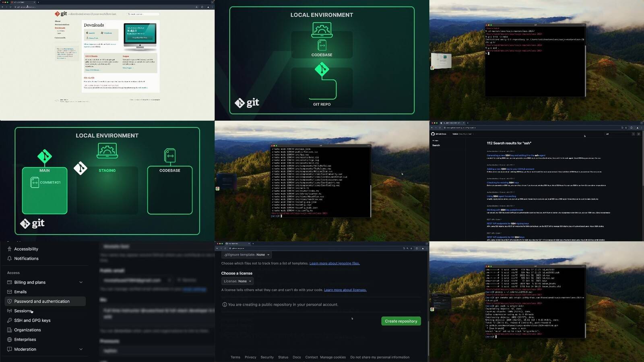
Task: Click the Moderation report icon
Action: click(9, 349)
